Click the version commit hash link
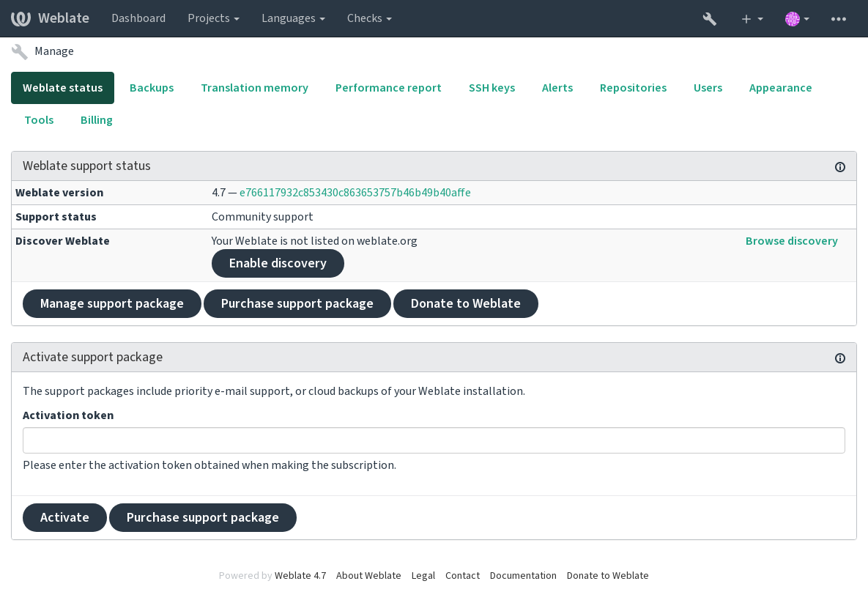The width and height of the screenshot is (868, 603). point(355,193)
